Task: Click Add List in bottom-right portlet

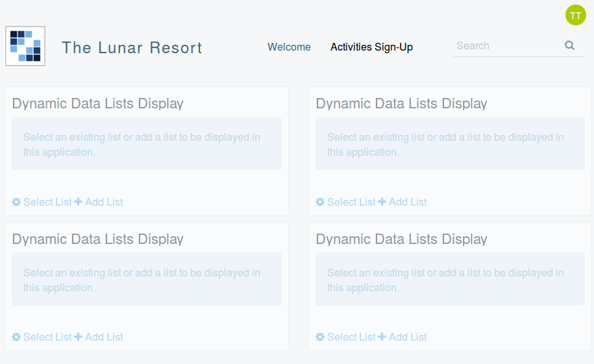Action: [x=408, y=337]
